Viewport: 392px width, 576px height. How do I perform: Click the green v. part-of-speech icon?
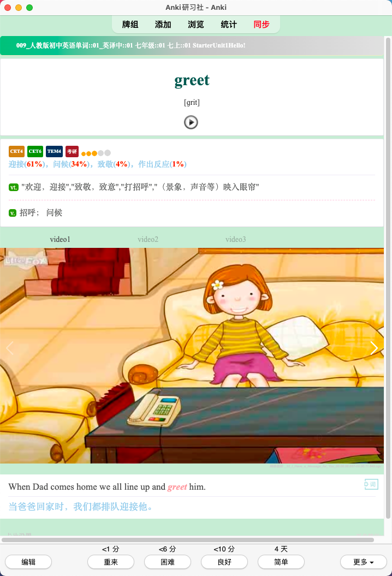[x=13, y=213]
